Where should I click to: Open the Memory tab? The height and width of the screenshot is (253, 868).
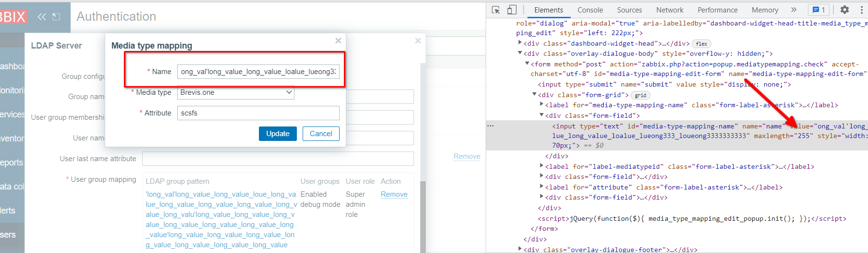click(765, 10)
